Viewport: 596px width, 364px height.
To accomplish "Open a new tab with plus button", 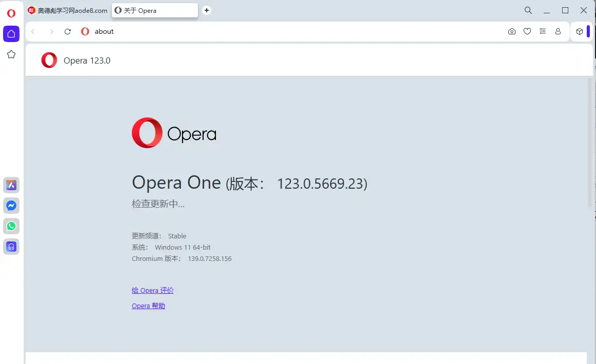I will click(x=207, y=10).
